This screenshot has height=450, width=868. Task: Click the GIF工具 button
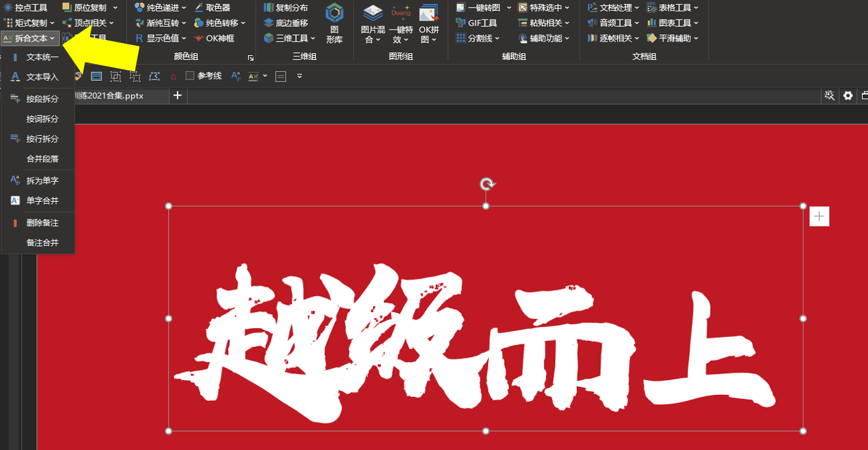pos(476,23)
